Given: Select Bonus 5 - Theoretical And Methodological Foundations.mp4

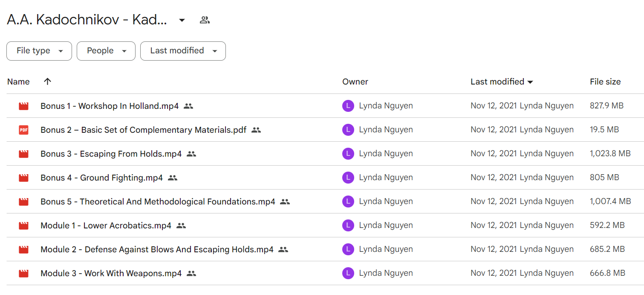Looking at the screenshot, I should tap(158, 202).
